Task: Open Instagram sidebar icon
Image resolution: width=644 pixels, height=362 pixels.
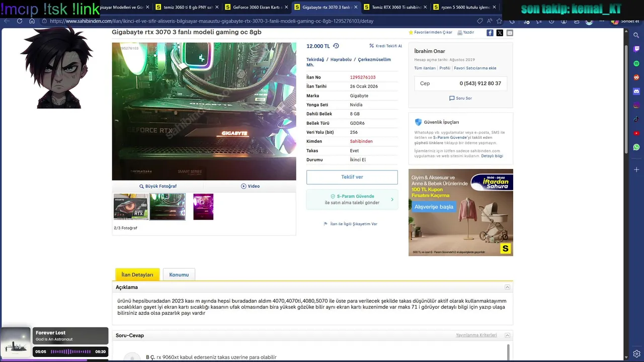Action: coord(636,106)
